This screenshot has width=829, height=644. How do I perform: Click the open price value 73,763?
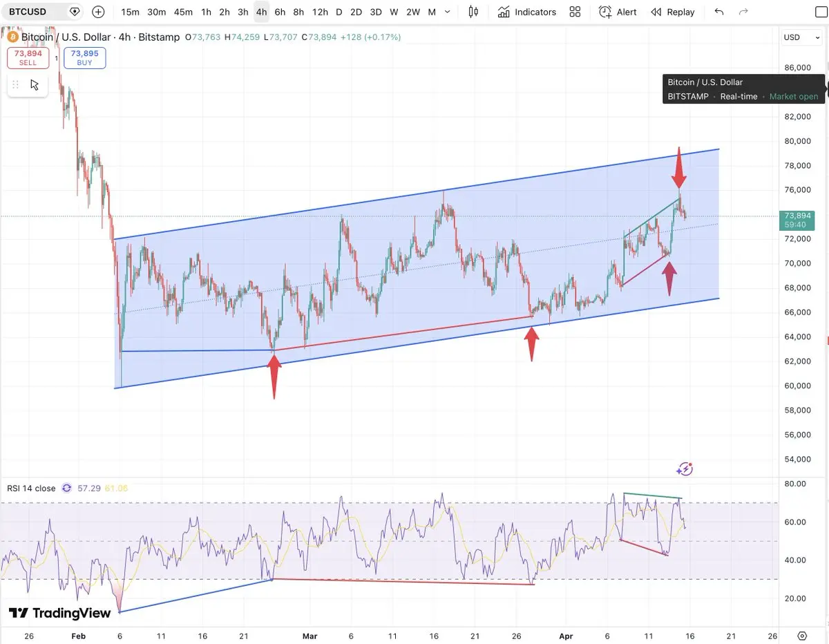click(206, 37)
